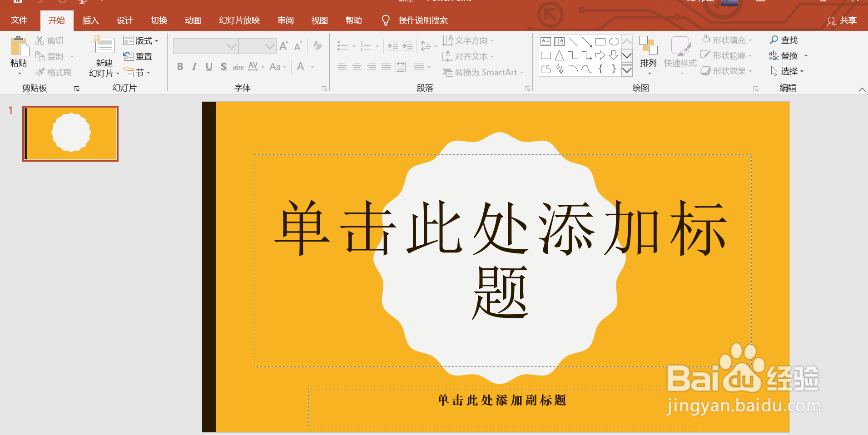Click the Clear Formatting eraser icon
The width and height of the screenshot is (868, 435).
pos(318,46)
